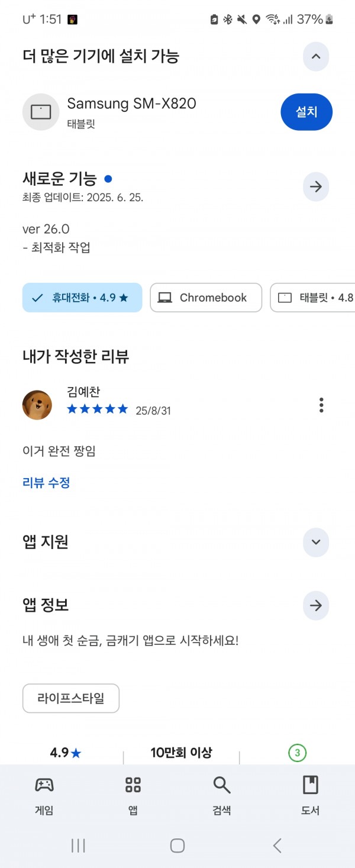Switch to the 게임 tab
This screenshot has width=355, height=868.
[44, 796]
